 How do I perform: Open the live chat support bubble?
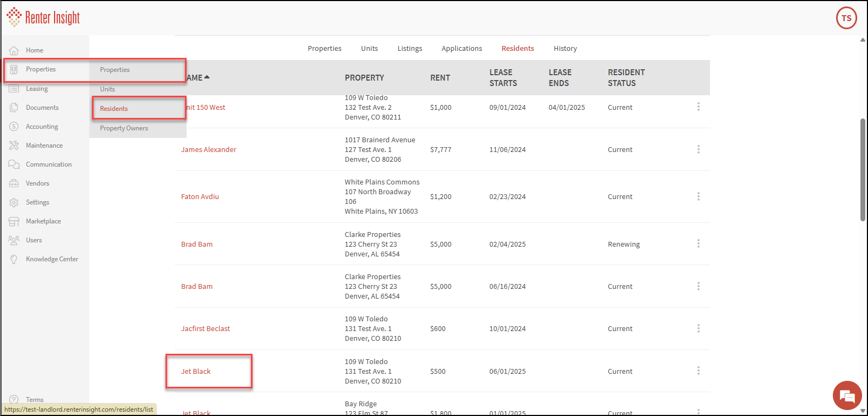tap(847, 395)
